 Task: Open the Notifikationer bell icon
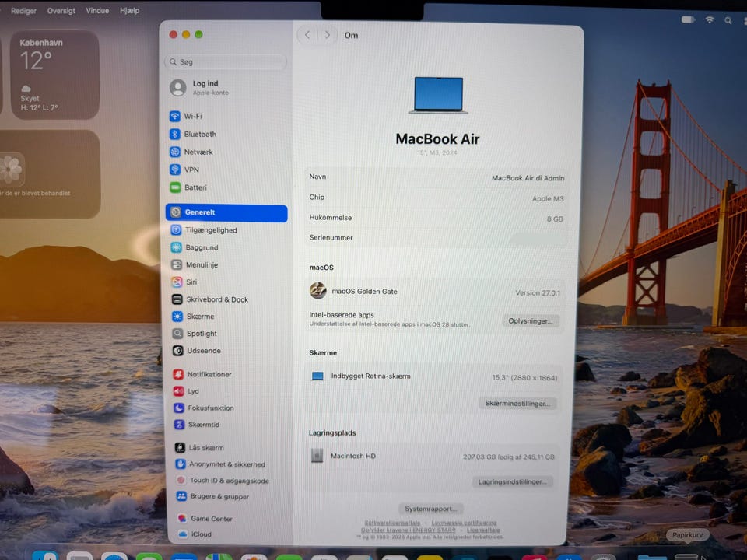pyautogui.click(x=178, y=374)
